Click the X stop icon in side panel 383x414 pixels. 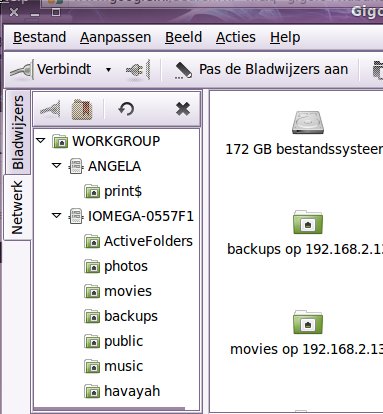point(183,109)
